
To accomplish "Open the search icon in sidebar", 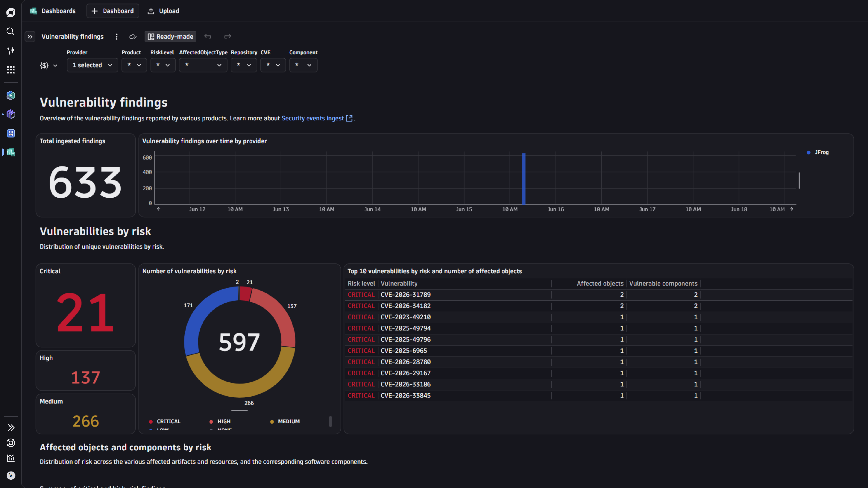I will (11, 32).
